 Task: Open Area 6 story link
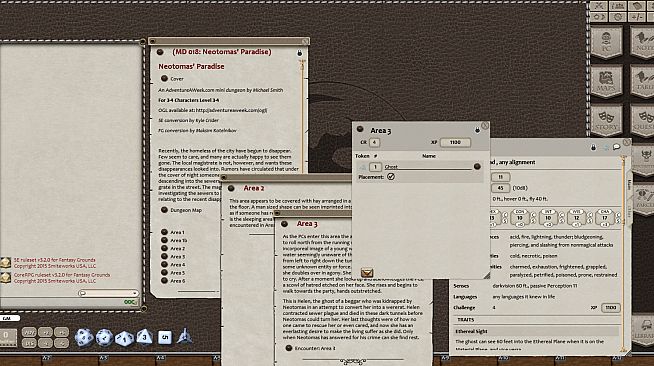point(164,281)
